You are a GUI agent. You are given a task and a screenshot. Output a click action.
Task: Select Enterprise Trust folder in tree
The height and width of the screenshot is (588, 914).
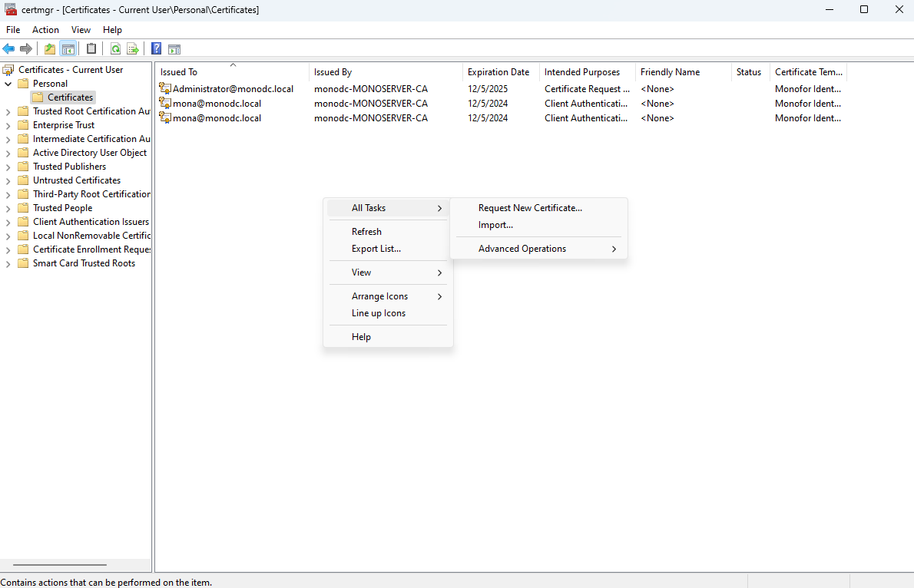[x=64, y=125]
